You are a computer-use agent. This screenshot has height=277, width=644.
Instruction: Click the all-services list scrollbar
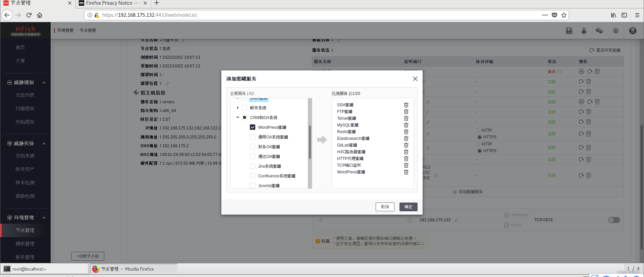coord(310,142)
